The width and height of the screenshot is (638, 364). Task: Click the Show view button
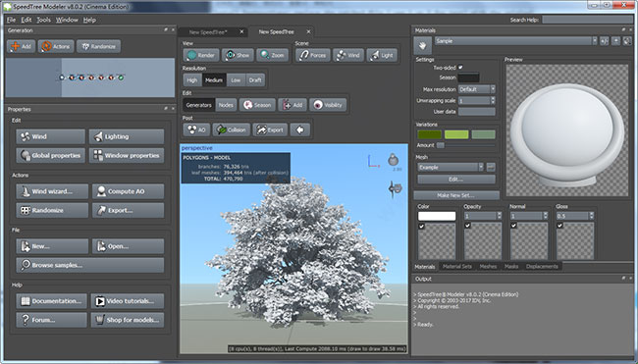pyautogui.click(x=238, y=55)
